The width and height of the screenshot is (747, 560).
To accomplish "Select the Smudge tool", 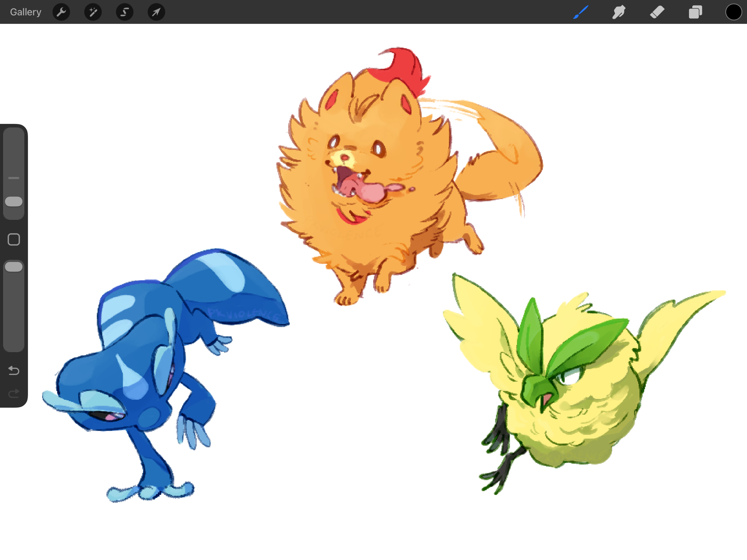I will (x=619, y=12).
